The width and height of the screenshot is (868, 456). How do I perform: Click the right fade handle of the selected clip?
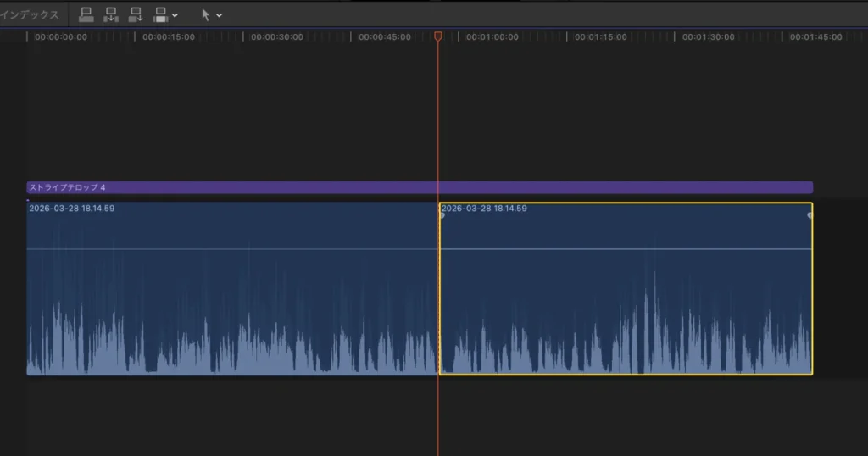(x=810, y=215)
